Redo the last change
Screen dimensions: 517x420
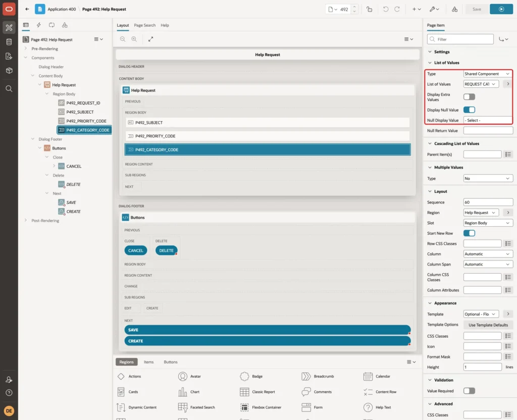397,9
